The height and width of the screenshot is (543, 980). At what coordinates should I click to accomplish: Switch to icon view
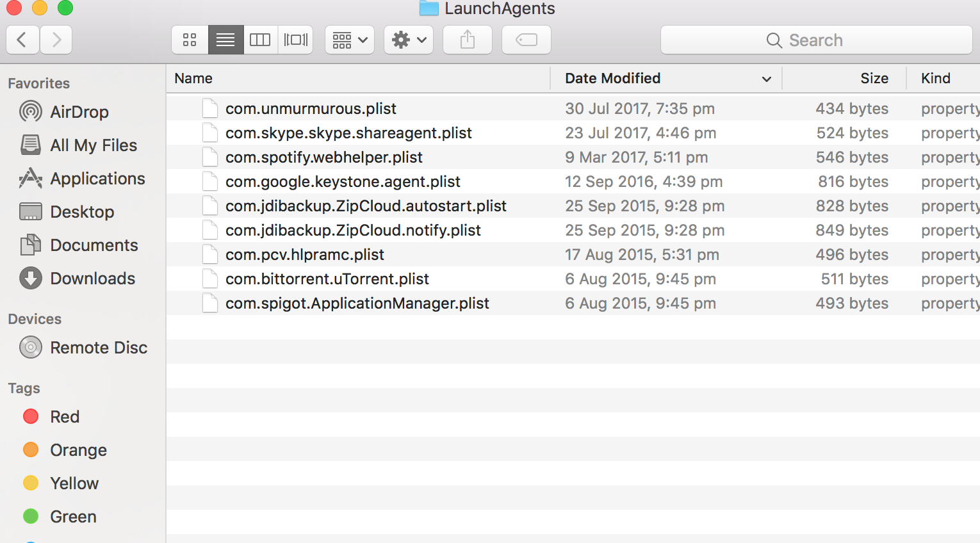click(190, 40)
